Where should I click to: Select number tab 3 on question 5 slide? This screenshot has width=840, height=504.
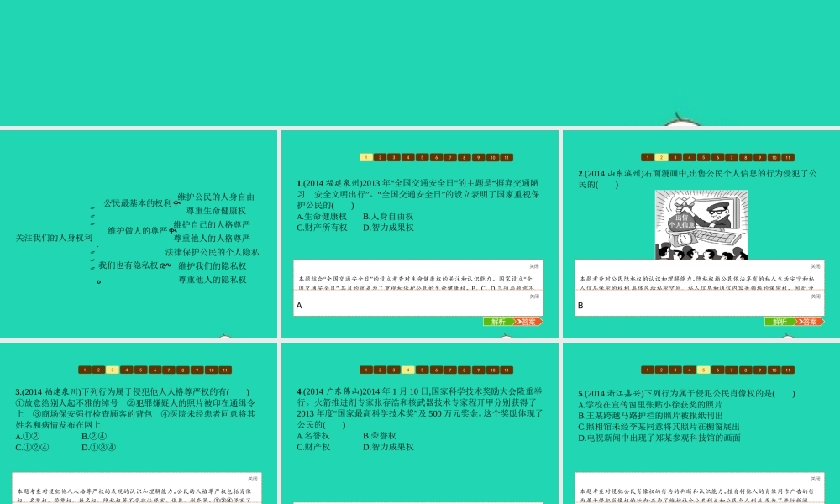click(675, 370)
